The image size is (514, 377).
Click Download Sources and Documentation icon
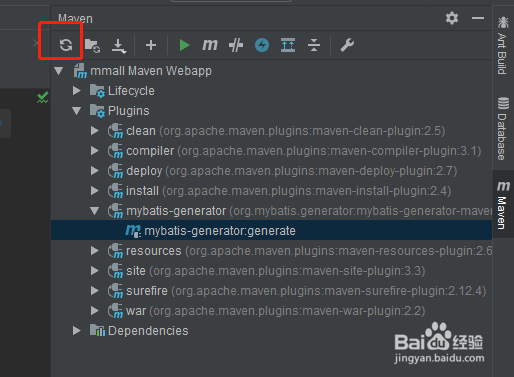click(119, 46)
